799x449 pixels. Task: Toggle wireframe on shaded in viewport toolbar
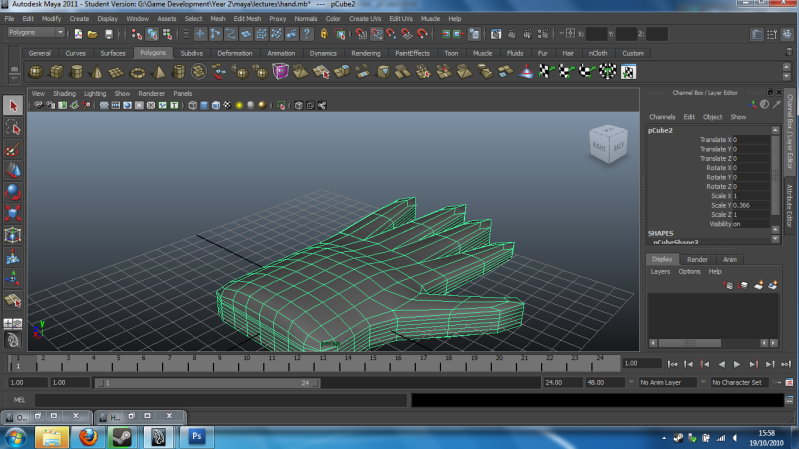coord(215,105)
